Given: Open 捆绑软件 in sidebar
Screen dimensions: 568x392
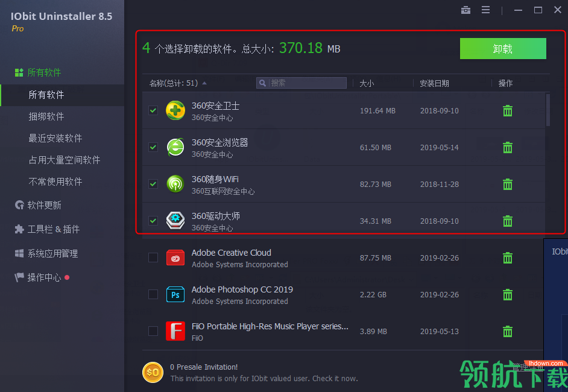Looking at the screenshot, I should [x=46, y=116].
